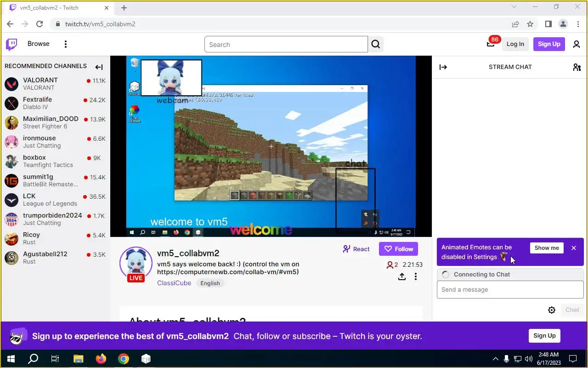Image resolution: width=588 pixels, height=368 pixels.
Task: Open the VALORANT recommended channel
Action: click(x=55, y=84)
